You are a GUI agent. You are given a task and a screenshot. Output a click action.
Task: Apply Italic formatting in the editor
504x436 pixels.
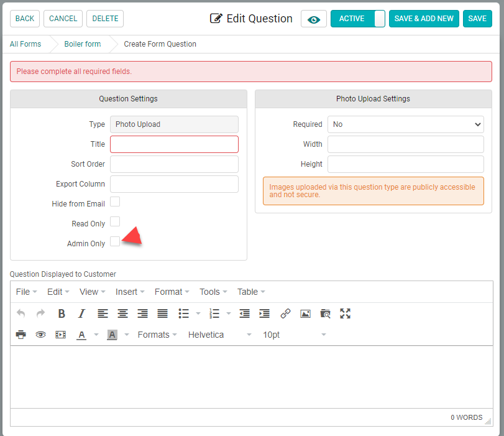(x=81, y=313)
